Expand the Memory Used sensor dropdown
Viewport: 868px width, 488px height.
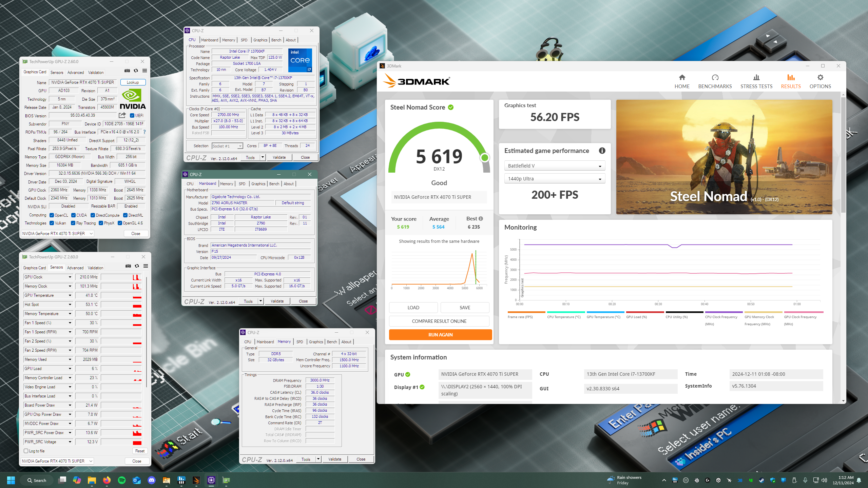(x=70, y=359)
